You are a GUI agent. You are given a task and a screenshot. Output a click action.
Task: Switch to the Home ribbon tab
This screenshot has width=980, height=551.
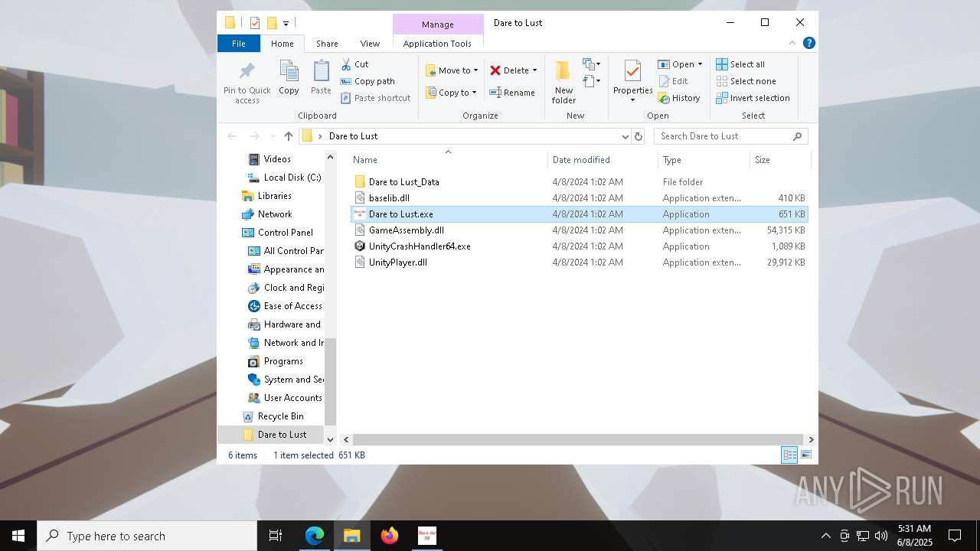click(283, 44)
